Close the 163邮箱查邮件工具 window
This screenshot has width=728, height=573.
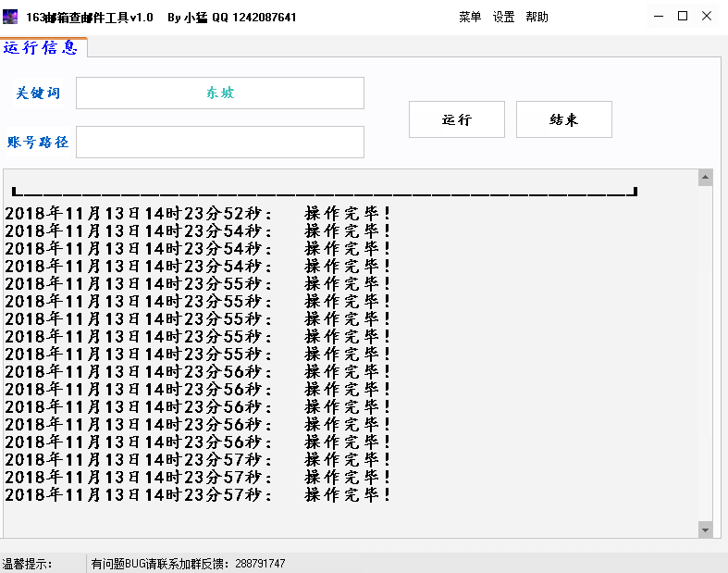tap(707, 17)
